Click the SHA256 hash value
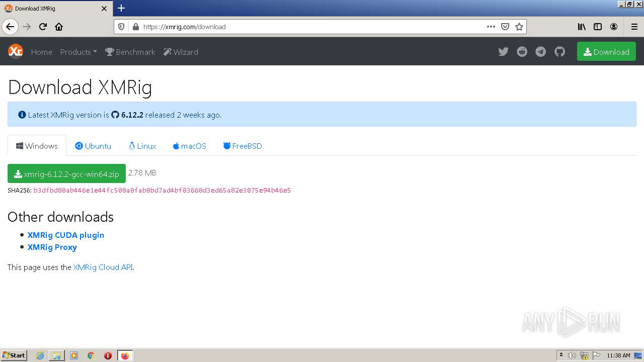Image resolution: width=644 pixels, height=362 pixels. (x=162, y=190)
